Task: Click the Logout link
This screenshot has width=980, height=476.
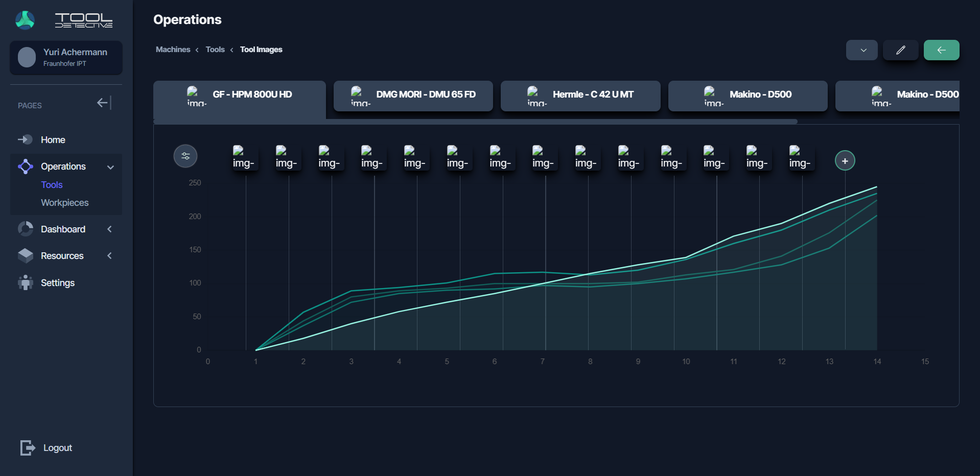Action: click(x=58, y=448)
